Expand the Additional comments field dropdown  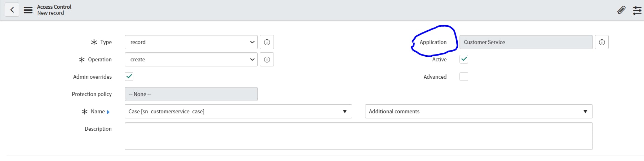click(x=479, y=112)
